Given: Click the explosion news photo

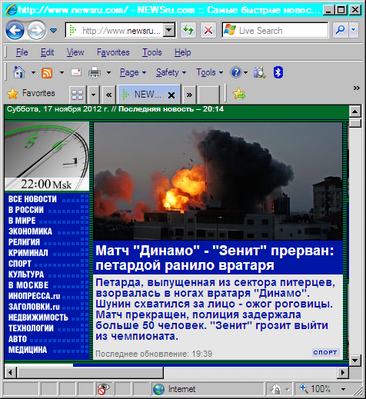Looking at the screenshot, I should (x=218, y=181).
